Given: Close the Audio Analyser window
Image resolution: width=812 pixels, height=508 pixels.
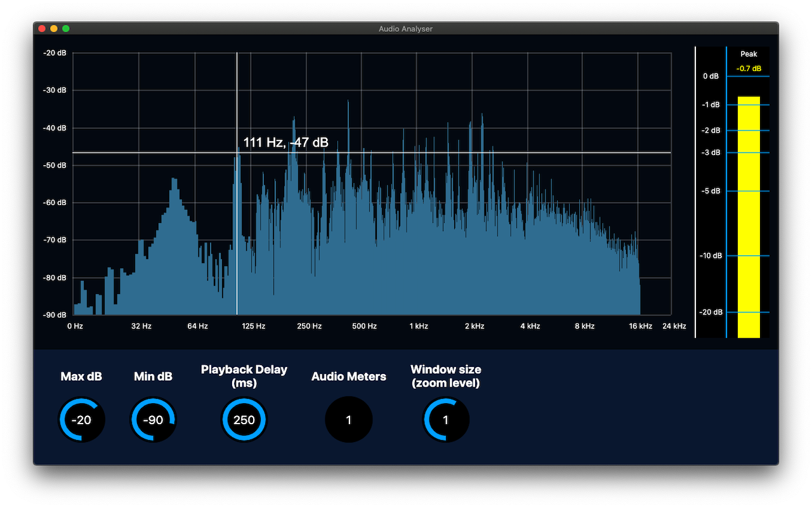Looking at the screenshot, I should [x=43, y=29].
